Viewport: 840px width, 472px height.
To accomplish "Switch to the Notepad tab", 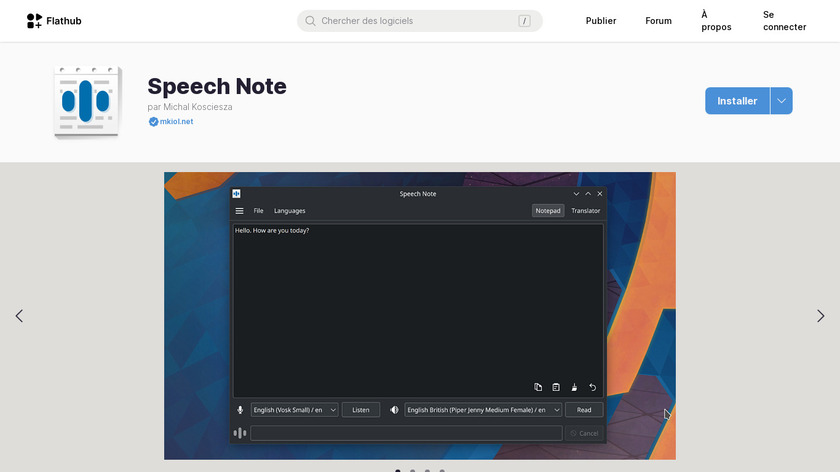I will point(548,211).
